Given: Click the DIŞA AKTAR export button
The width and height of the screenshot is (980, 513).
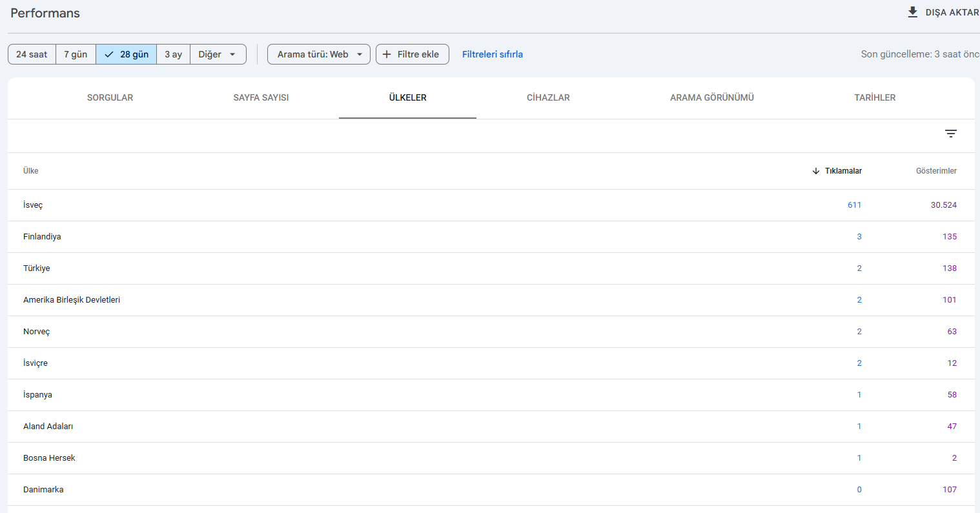Looking at the screenshot, I should pos(943,12).
